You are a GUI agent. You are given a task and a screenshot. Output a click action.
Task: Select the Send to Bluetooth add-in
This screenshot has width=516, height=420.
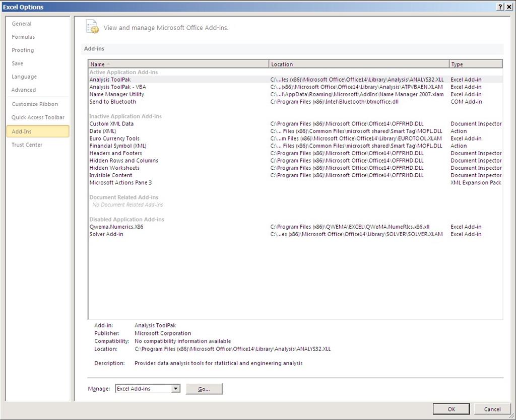pyautogui.click(x=295, y=102)
